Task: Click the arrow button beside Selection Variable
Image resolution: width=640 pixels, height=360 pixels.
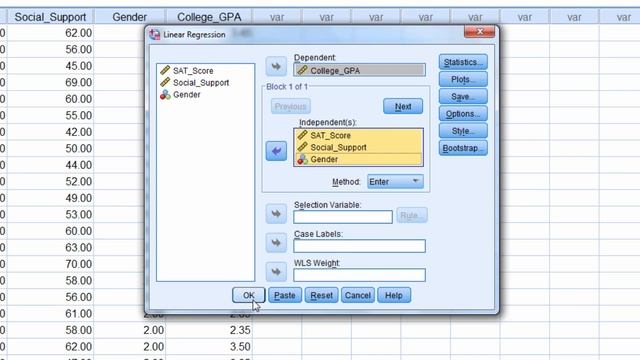Action: point(276,213)
